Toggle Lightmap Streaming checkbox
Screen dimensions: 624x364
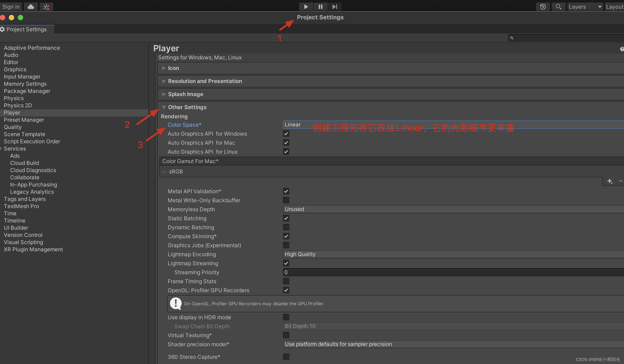click(x=286, y=263)
